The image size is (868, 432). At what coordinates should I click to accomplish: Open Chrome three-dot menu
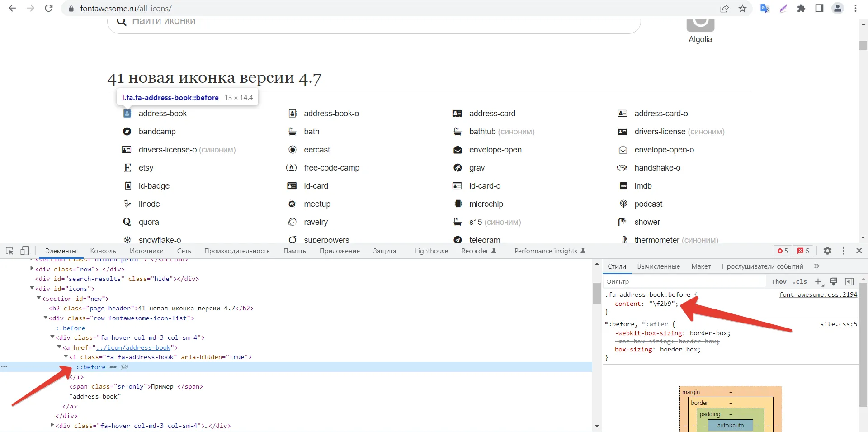[x=855, y=8]
